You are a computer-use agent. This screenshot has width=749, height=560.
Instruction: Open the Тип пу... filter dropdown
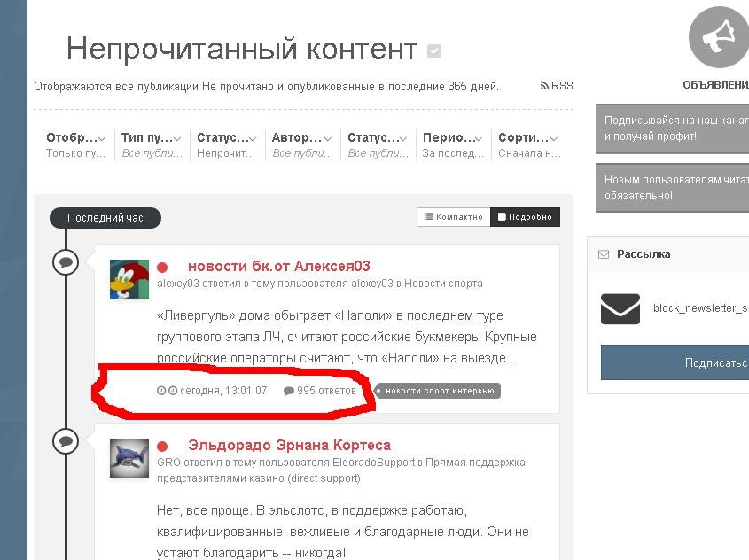click(x=152, y=145)
